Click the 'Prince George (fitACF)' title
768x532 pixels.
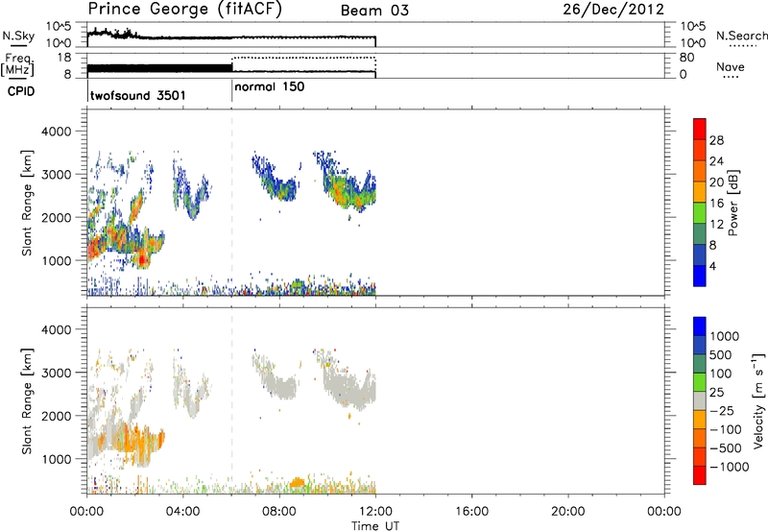point(184,10)
